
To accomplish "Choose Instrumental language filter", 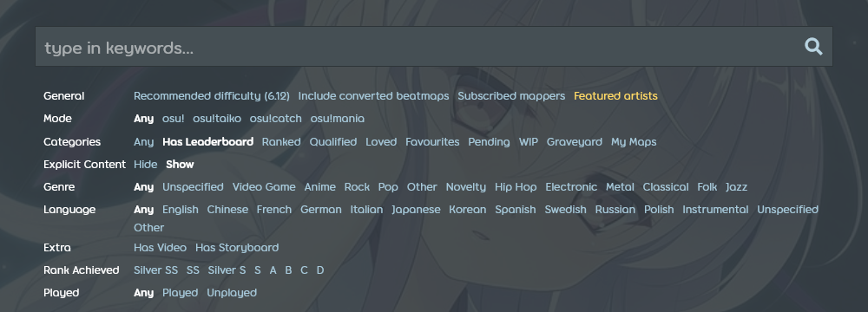I will [x=715, y=210].
